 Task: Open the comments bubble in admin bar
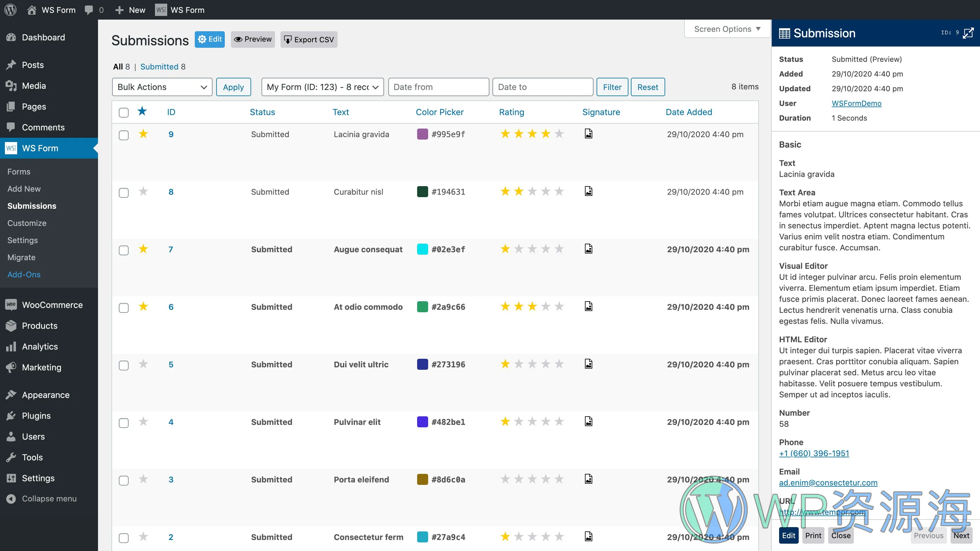pos(89,10)
